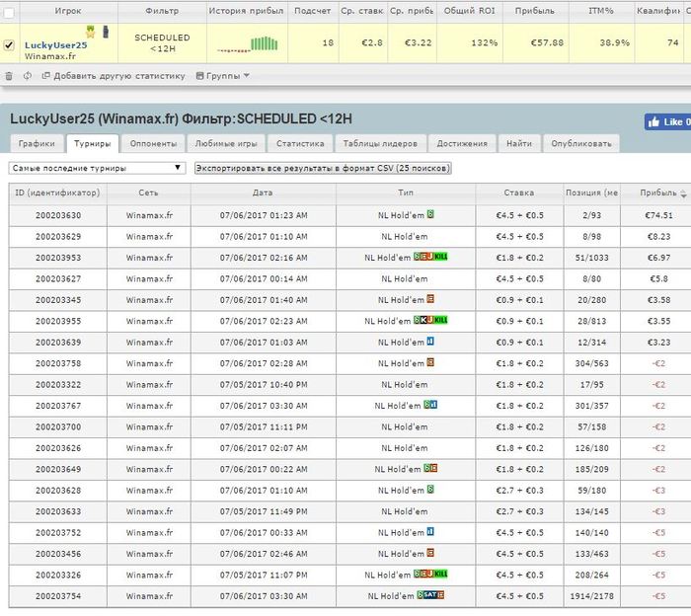Click the Группы group icon

pos(199,76)
